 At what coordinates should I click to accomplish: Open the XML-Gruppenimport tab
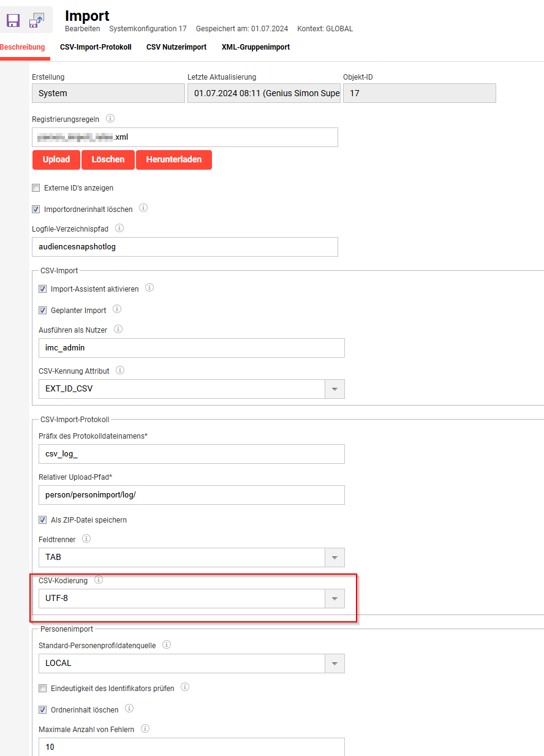255,47
